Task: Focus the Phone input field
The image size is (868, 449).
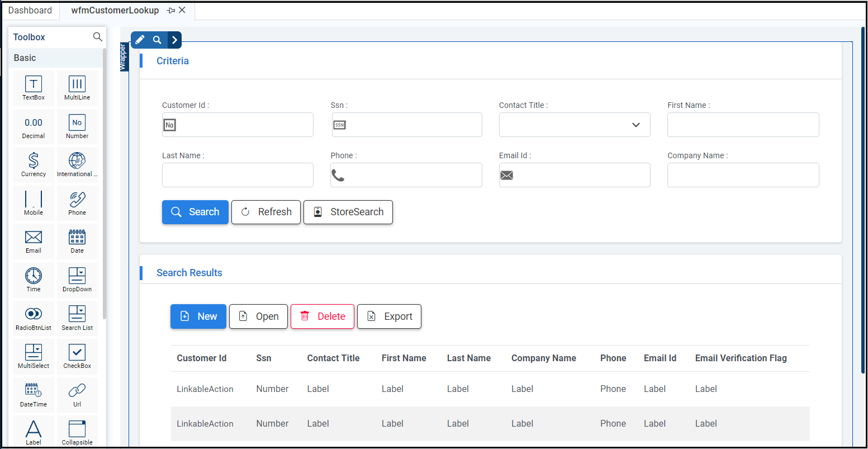Action: click(406, 175)
